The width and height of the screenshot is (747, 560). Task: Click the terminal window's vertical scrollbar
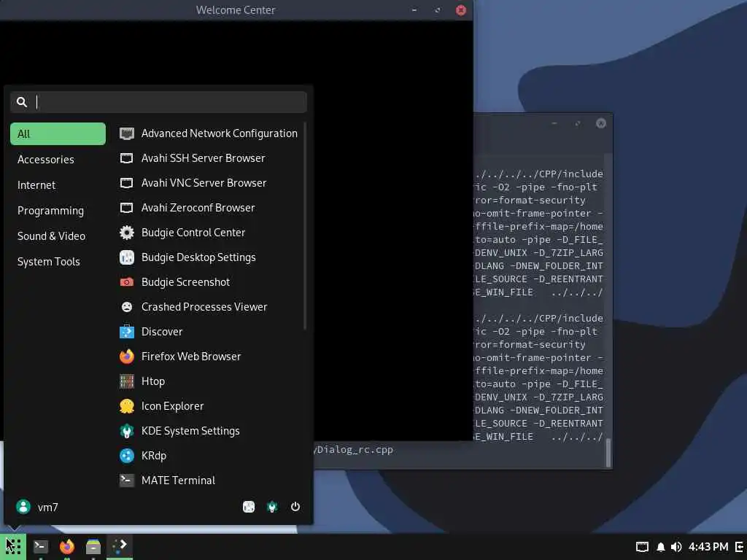tap(608, 452)
